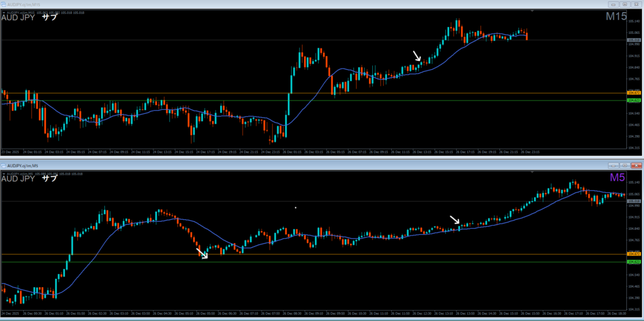
Task: Click the purple M5 timeframe label
Action: [x=617, y=178]
